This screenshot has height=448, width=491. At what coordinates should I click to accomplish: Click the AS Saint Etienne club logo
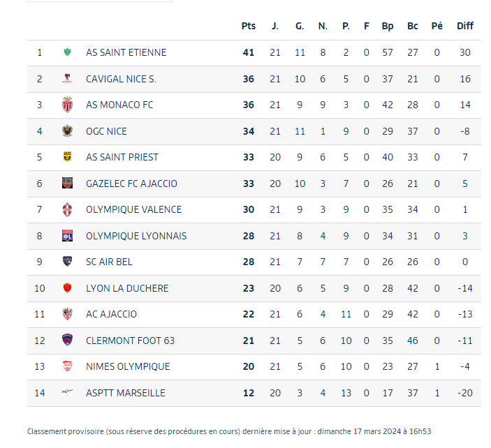[67, 52]
